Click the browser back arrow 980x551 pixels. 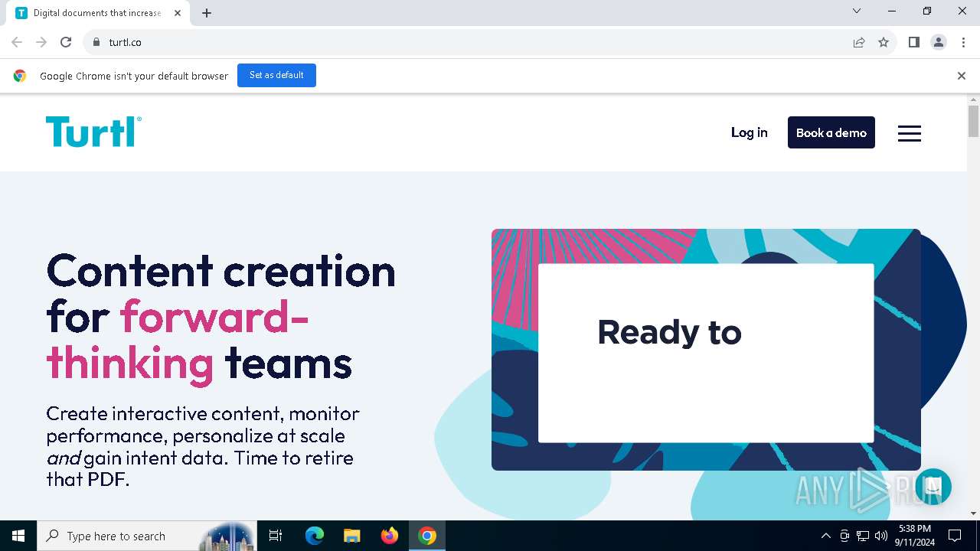17,42
